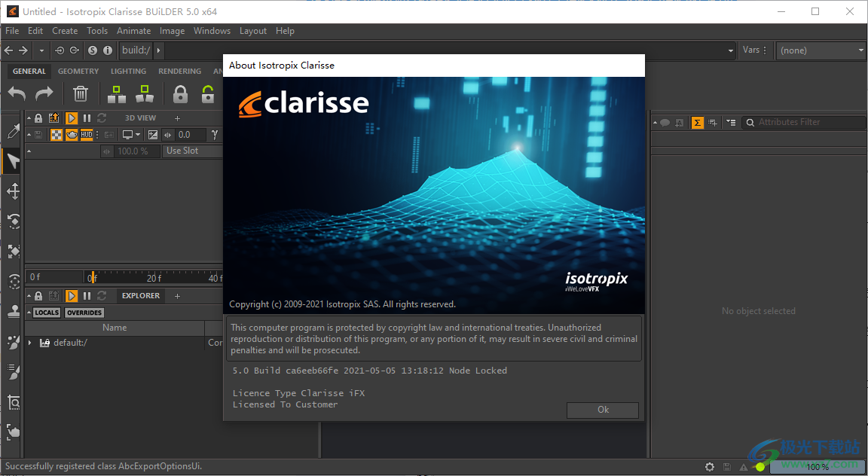
Task: Add a tab beside the 3D VIEW tab
Action: point(177,118)
